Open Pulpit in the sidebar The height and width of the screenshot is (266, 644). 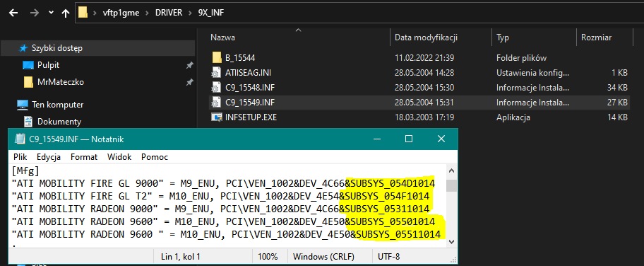[49, 65]
